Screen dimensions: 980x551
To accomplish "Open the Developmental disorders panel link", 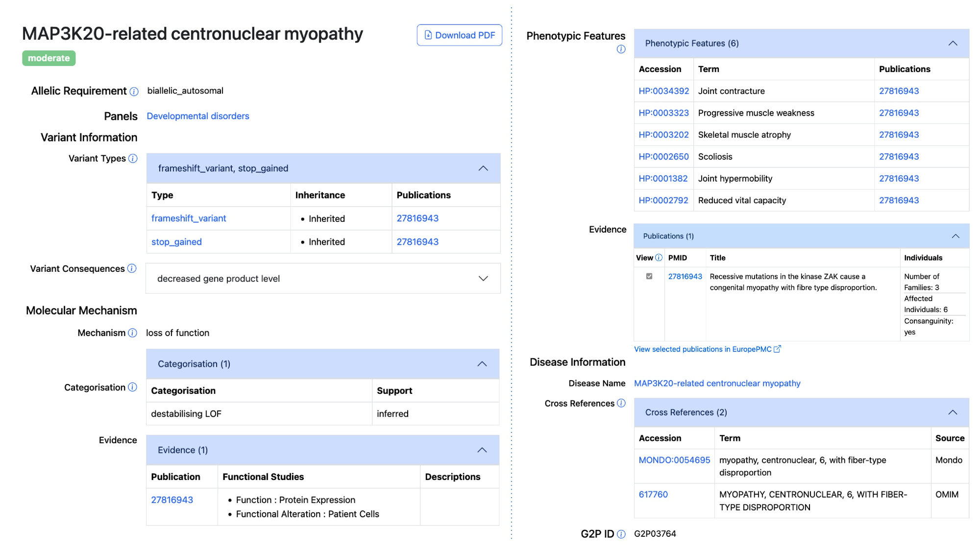I will 198,116.
